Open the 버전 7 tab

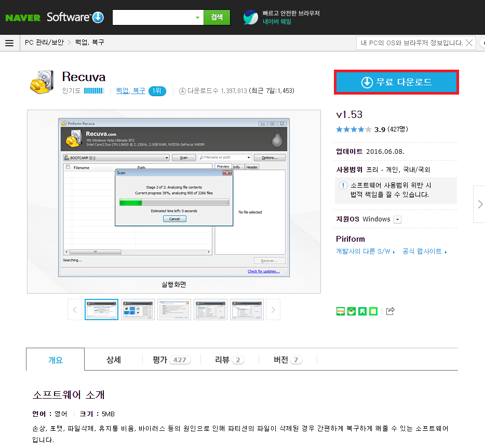click(288, 360)
